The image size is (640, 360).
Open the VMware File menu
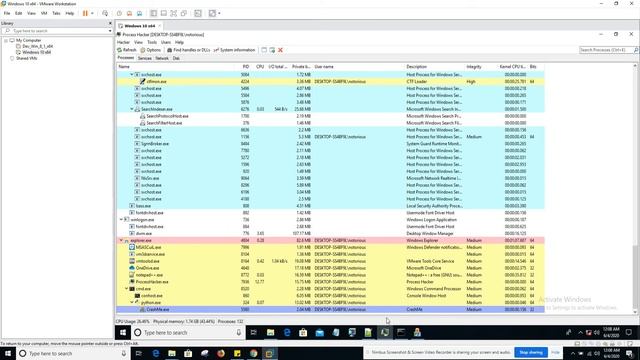[x=7, y=13]
